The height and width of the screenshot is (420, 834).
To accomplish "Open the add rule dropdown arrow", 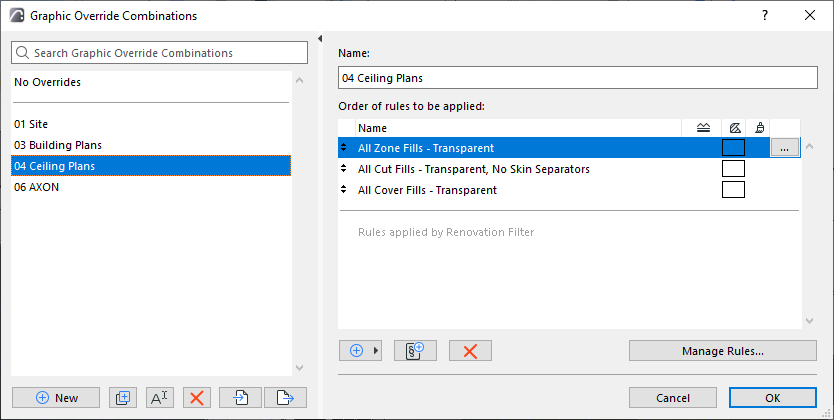I will [x=376, y=350].
